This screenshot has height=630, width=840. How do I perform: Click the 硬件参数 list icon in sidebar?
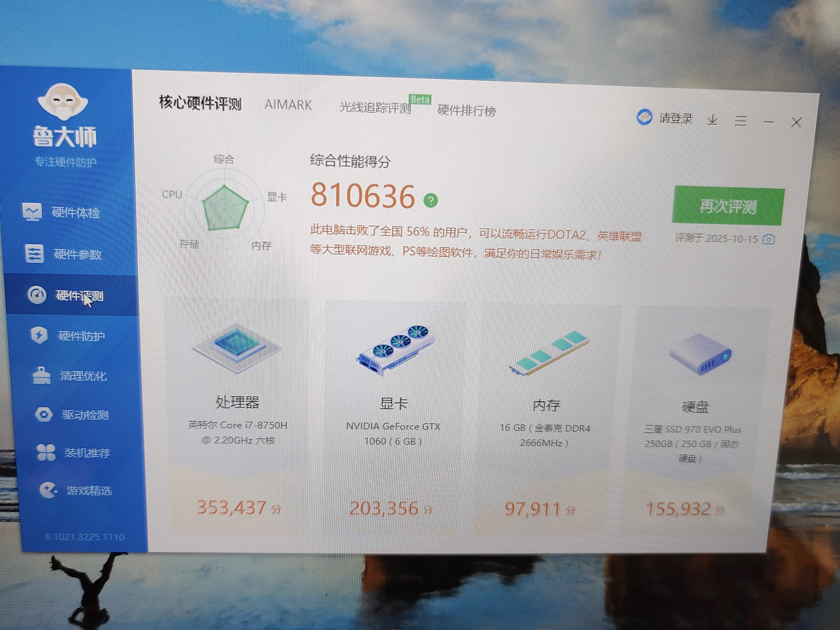coord(35,253)
